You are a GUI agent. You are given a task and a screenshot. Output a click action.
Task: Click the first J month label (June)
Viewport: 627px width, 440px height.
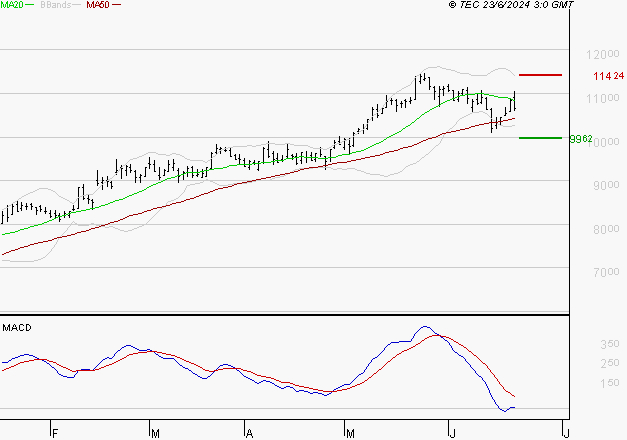(x=452, y=434)
